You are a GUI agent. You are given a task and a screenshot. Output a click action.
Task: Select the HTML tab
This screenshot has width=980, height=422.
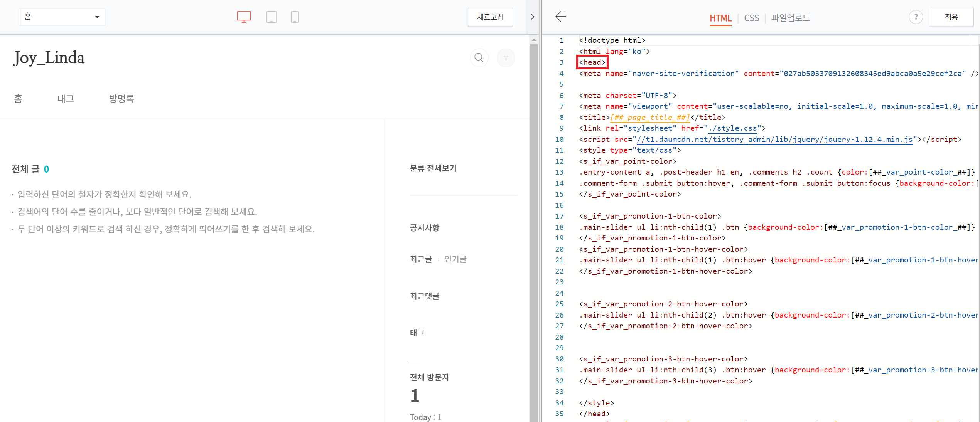[720, 18]
